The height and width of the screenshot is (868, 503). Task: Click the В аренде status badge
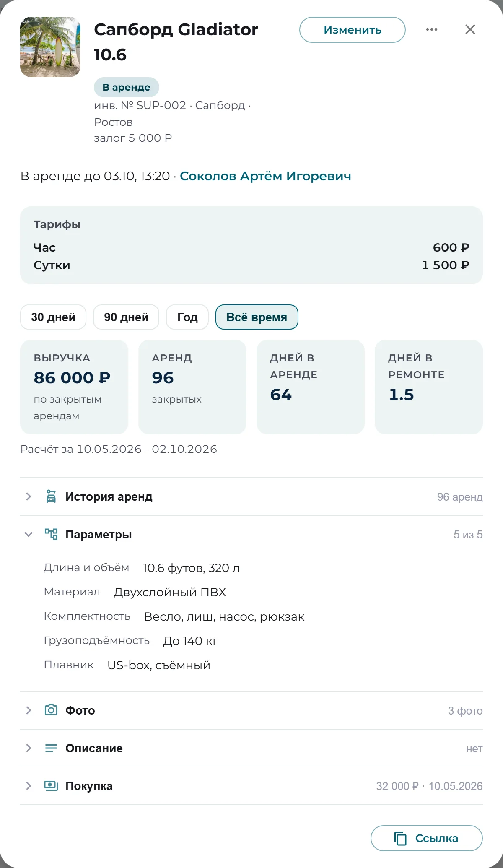126,87
